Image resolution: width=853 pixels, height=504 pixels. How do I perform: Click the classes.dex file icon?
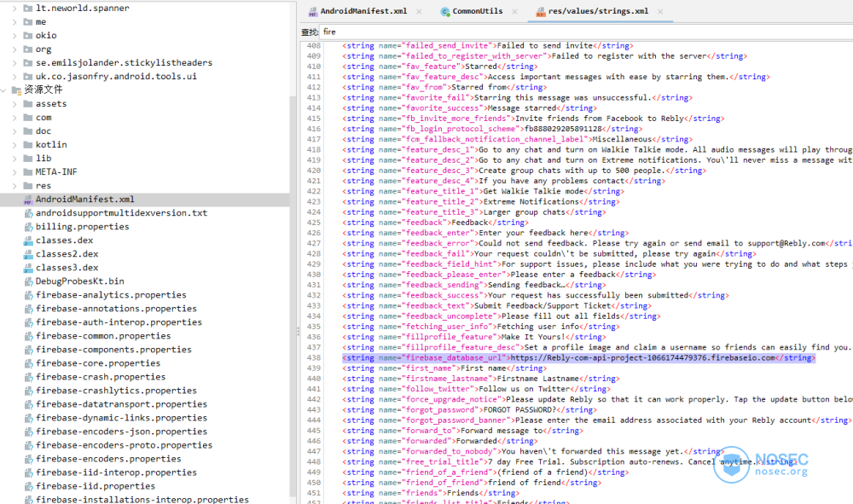click(x=28, y=240)
